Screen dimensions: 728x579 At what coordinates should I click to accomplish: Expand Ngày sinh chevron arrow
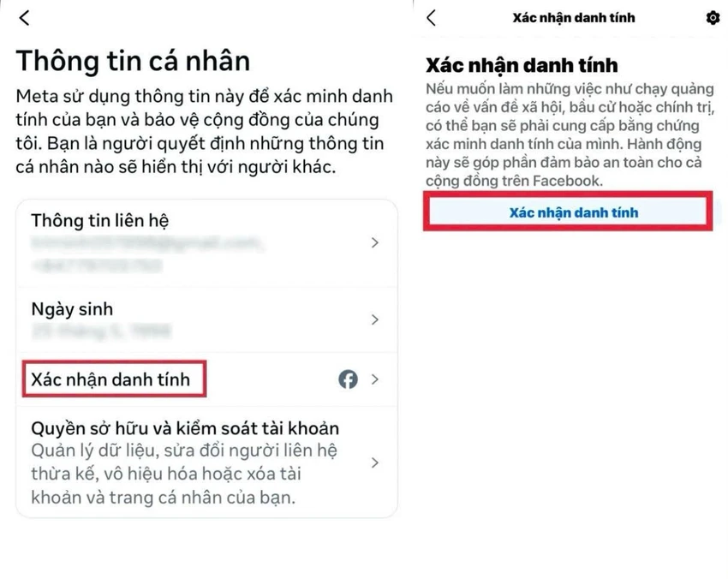point(375,319)
